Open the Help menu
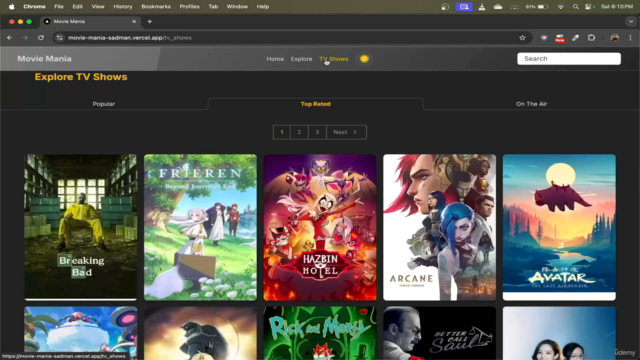 pos(263,7)
